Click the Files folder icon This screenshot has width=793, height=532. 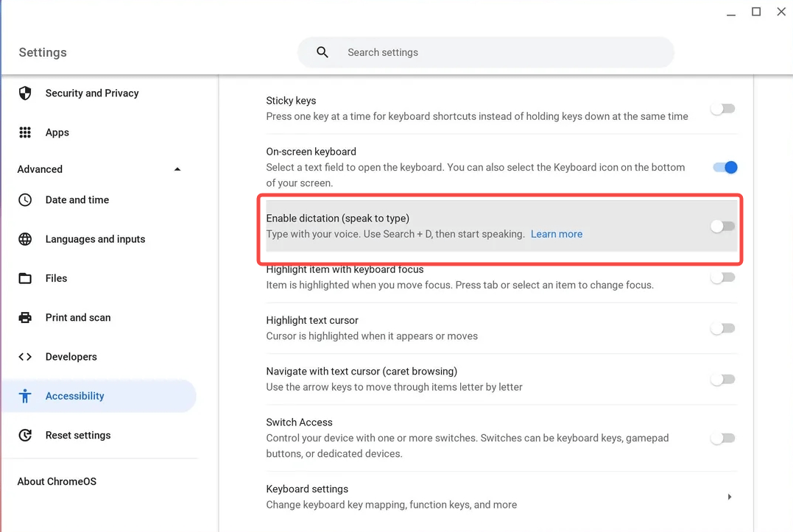coord(25,278)
